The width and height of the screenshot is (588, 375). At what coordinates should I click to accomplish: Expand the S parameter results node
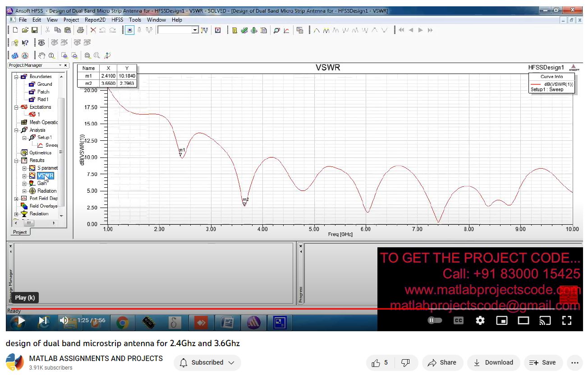tap(25, 168)
